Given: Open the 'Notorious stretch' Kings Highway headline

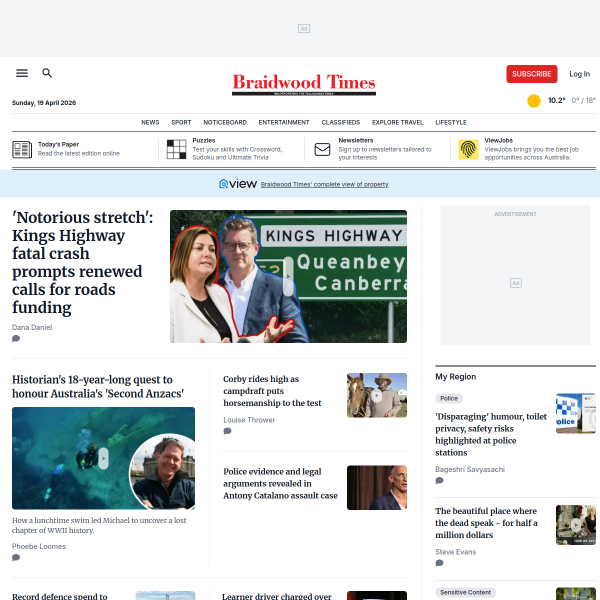Looking at the screenshot, I should pos(83,262).
